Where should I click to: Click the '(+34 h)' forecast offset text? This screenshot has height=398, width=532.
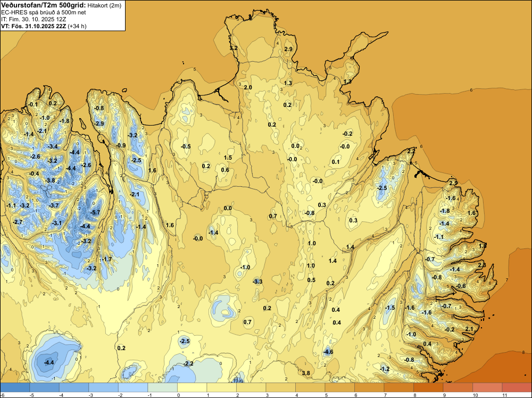click(77, 26)
